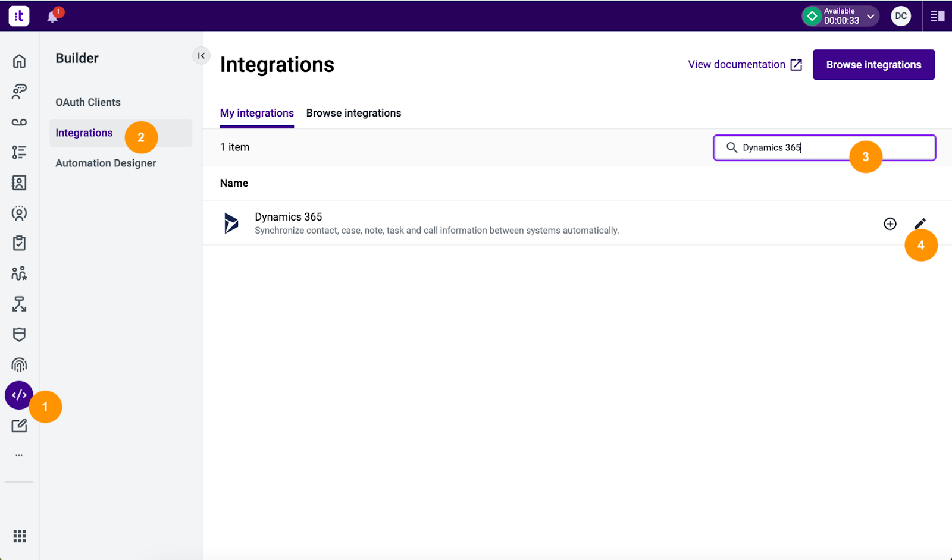Image resolution: width=952 pixels, height=560 pixels.
Task: Open the clipboard checklist icon
Action: pos(19,243)
